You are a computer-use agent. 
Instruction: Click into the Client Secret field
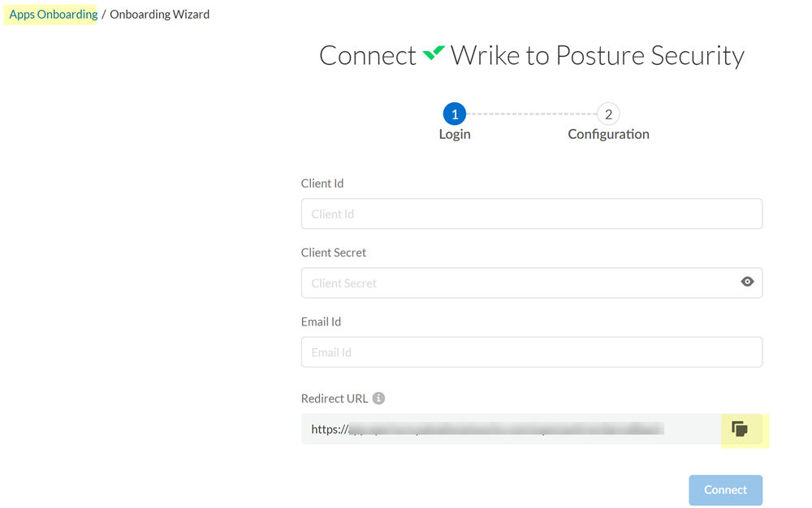click(x=520, y=283)
